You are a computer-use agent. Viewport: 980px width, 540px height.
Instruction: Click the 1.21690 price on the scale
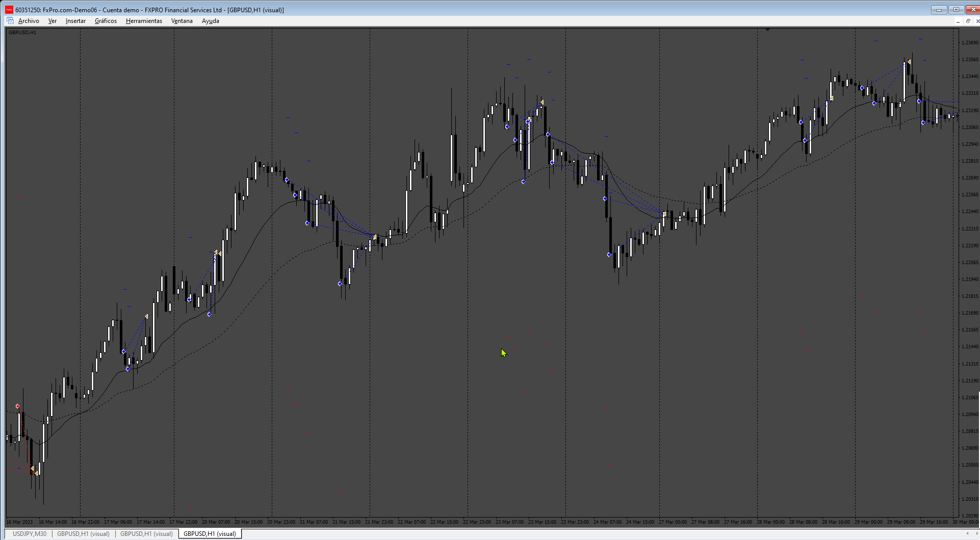[x=970, y=313]
